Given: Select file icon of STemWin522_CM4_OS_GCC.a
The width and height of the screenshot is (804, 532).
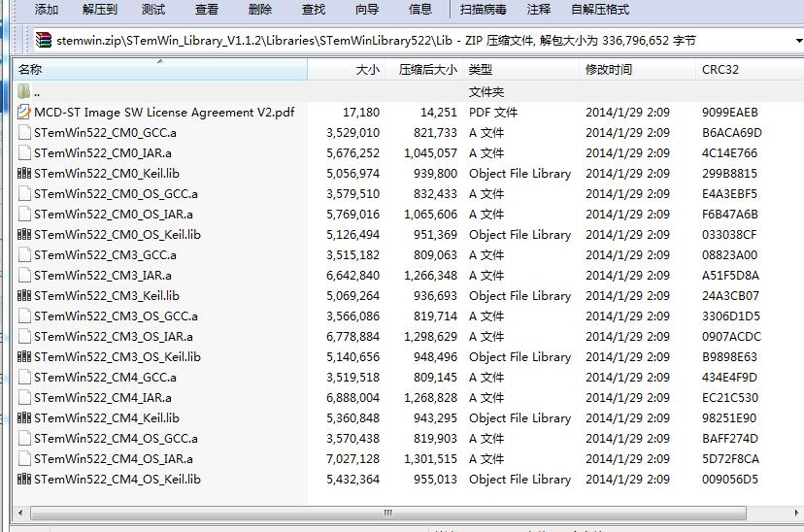Looking at the screenshot, I should (x=24, y=438).
